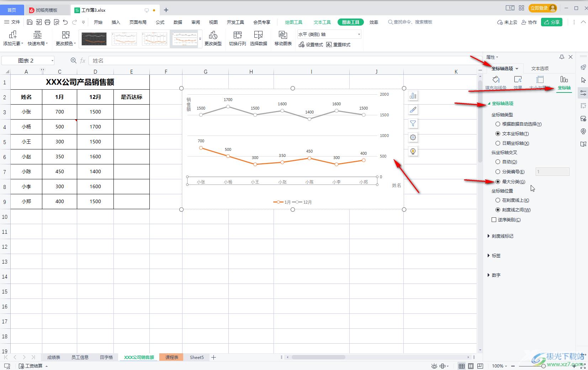
Task: Toggle reverse categories checkbox (逆序类别)
Action: tap(494, 220)
